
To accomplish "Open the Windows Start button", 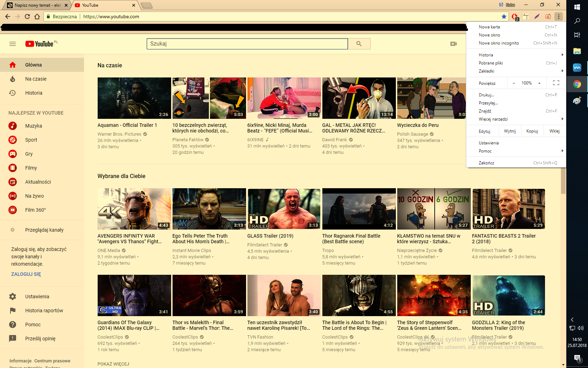I will pyautogui.click(x=577, y=7).
